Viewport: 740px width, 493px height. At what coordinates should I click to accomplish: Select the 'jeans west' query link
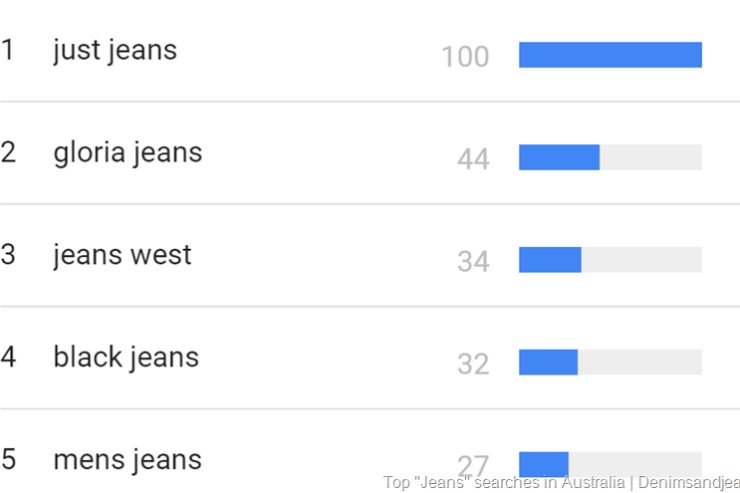coord(122,255)
